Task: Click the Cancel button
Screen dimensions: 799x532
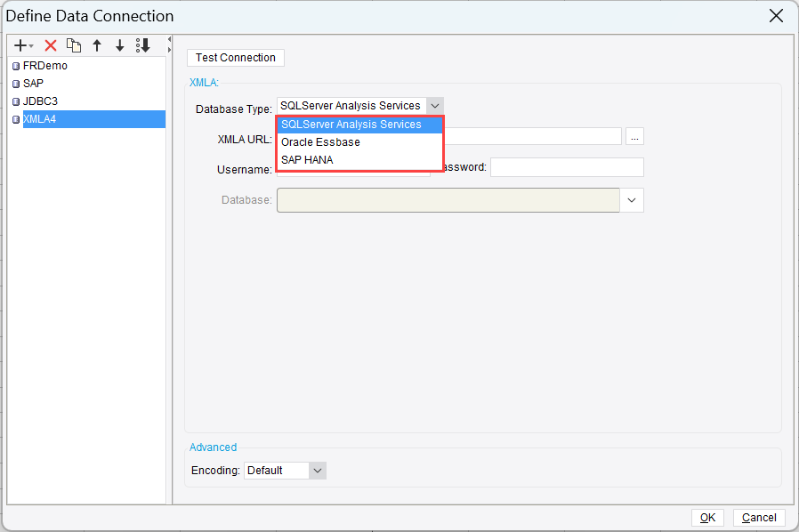Action: click(x=759, y=518)
